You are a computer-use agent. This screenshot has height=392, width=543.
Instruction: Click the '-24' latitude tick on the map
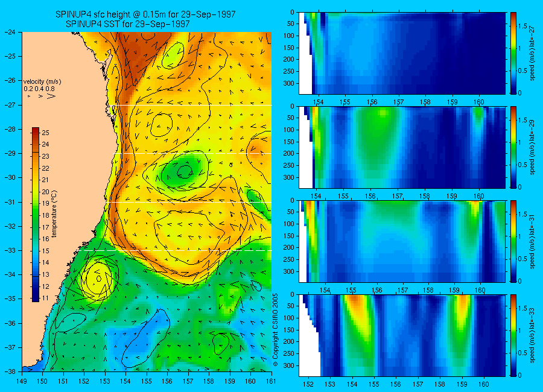click(x=10, y=32)
